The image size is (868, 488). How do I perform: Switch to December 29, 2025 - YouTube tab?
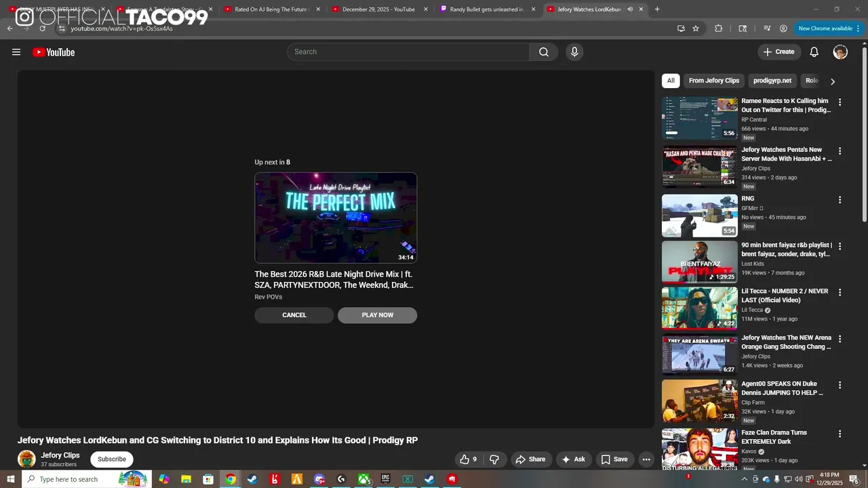378,9
